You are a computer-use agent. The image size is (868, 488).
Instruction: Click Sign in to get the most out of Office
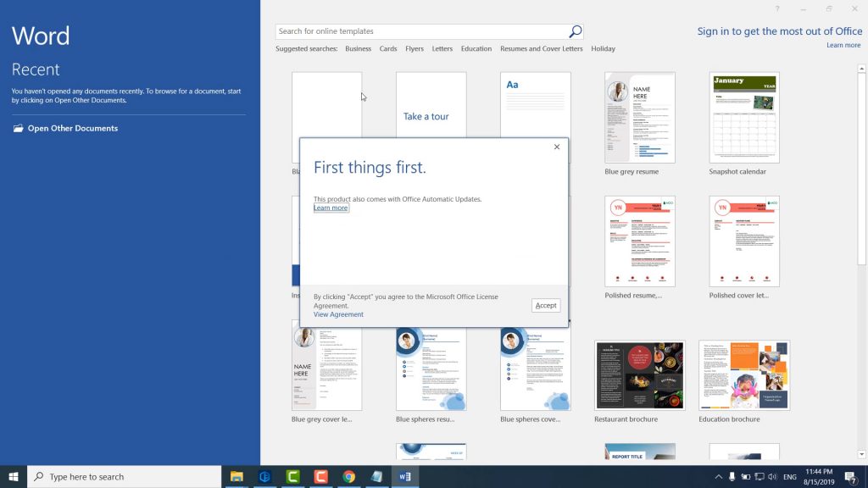(780, 31)
